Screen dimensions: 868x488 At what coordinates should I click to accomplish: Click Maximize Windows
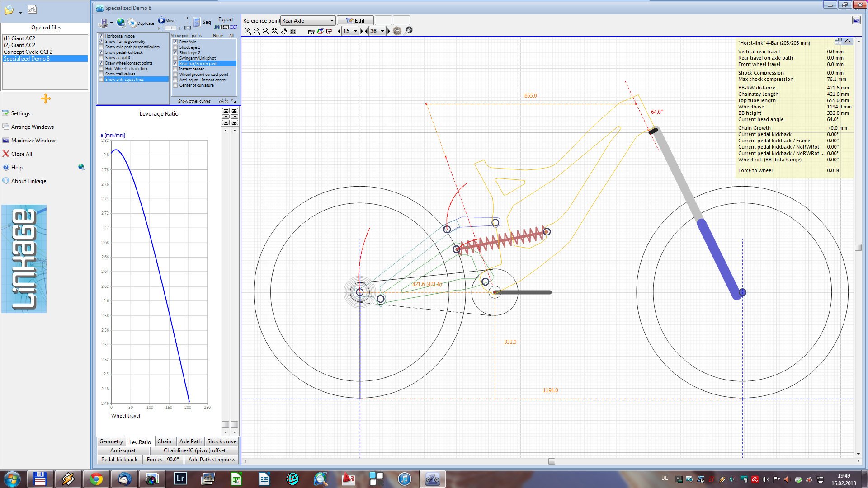point(30,140)
